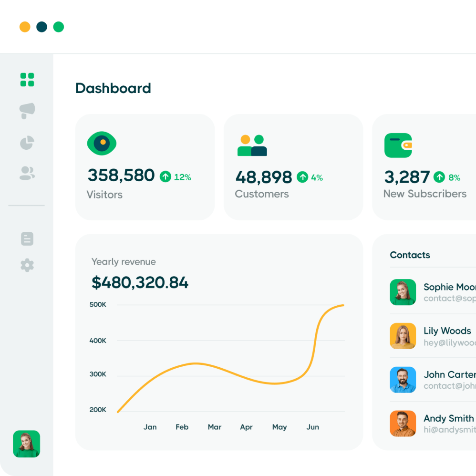
Task: Click the $480,320.84 revenue total
Action: (140, 282)
